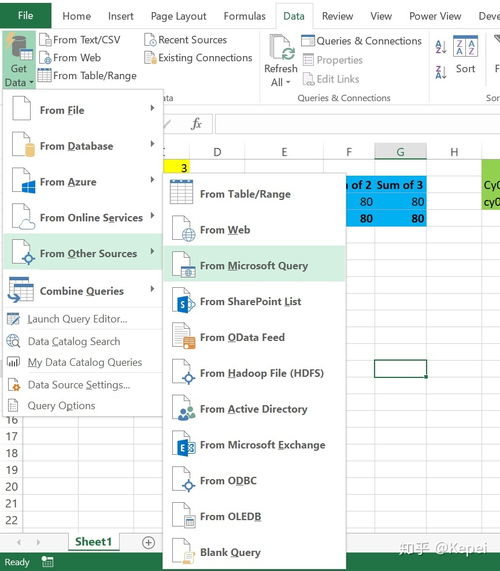The width and height of the screenshot is (500, 571).
Task: Click the From Microsoft Exchange icon
Action: pos(183,445)
